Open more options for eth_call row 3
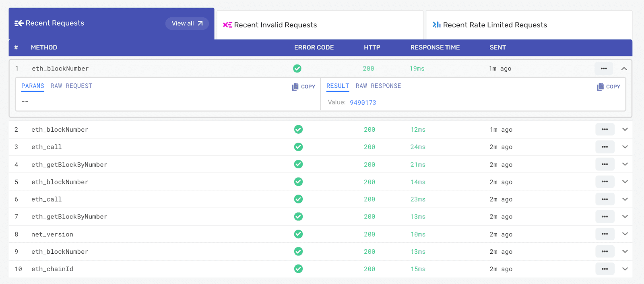This screenshot has height=284, width=644. pyautogui.click(x=605, y=147)
